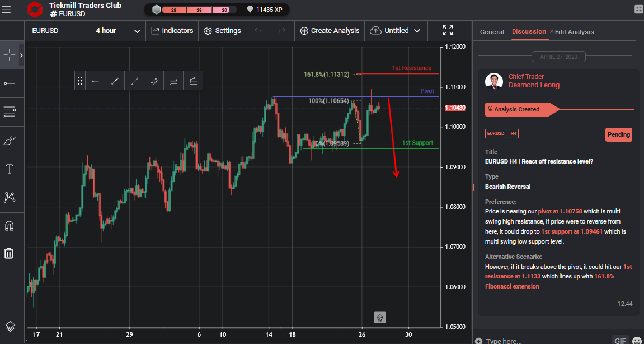The width and height of the screenshot is (644, 344).
Task: Click the '161.8% Fibonacci extension' text
Action: (x=549, y=281)
